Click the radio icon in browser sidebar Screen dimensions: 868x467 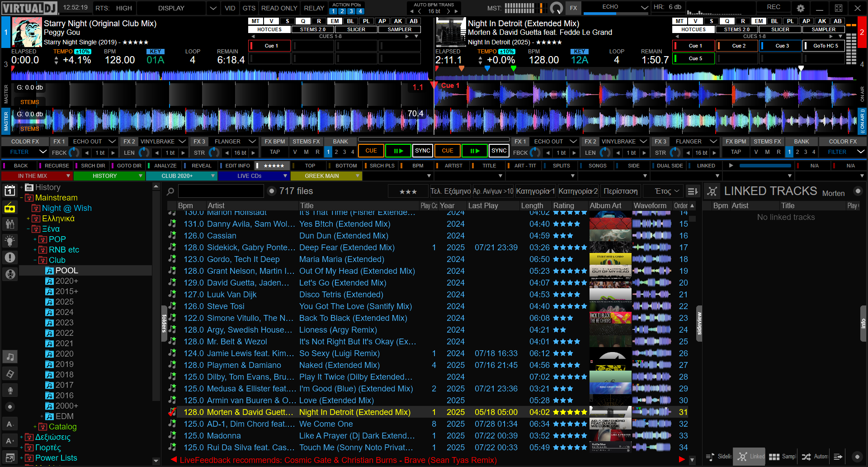tap(9, 208)
